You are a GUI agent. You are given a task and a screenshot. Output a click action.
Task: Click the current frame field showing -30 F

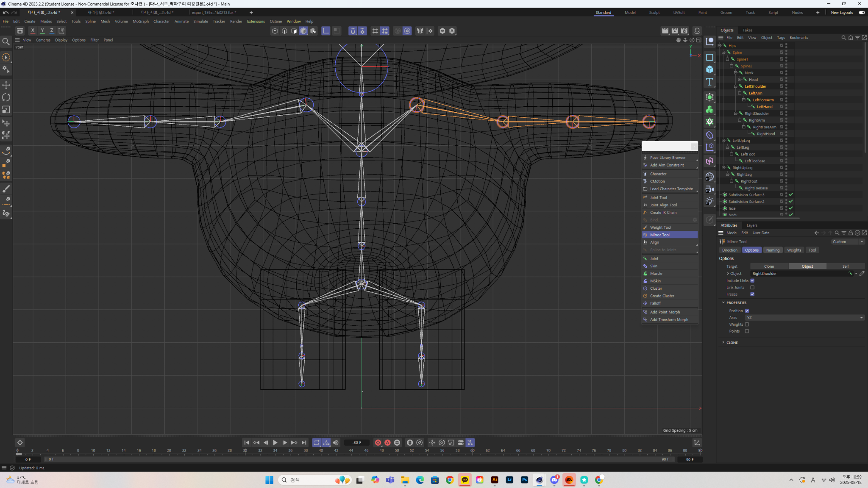[x=357, y=443]
